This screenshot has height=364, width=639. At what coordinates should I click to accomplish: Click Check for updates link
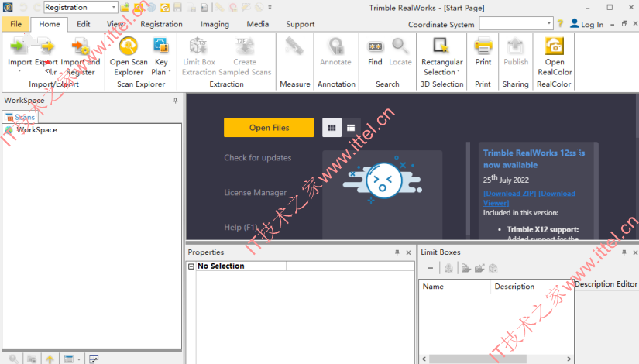pyautogui.click(x=258, y=158)
